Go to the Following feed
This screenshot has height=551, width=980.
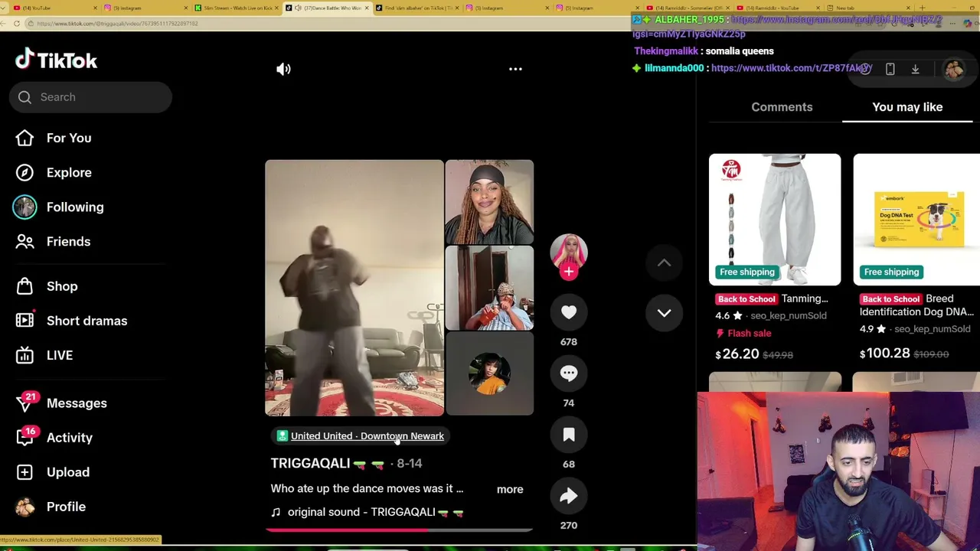point(75,207)
